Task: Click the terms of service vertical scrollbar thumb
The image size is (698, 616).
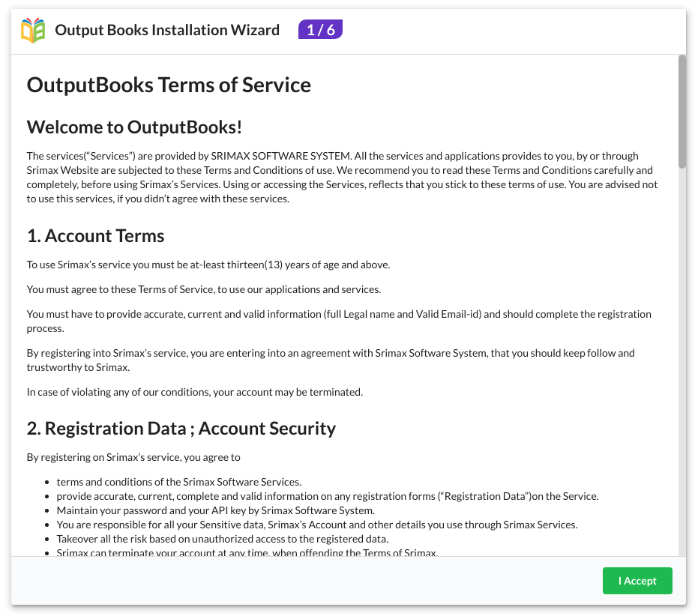Action: pos(682,112)
